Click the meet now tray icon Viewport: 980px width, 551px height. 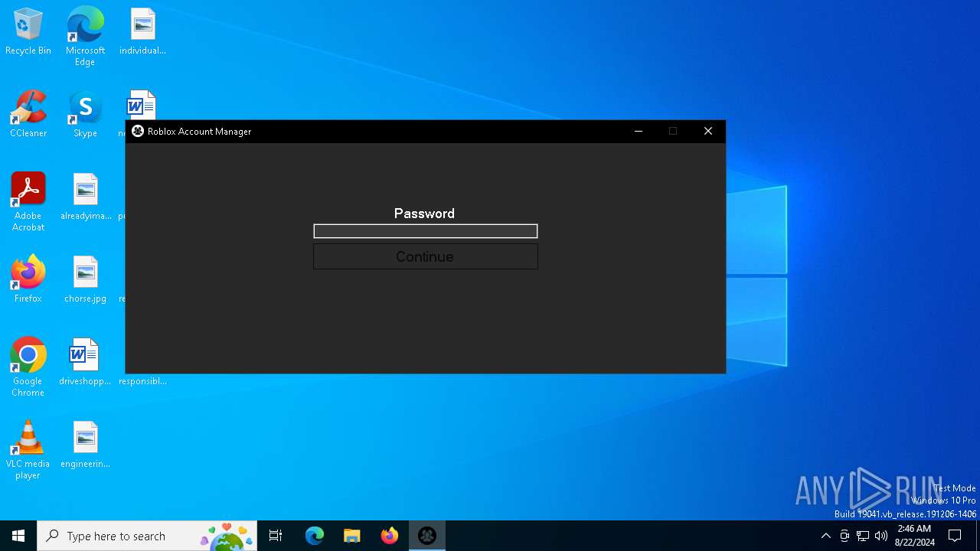(x=844, y=536)
